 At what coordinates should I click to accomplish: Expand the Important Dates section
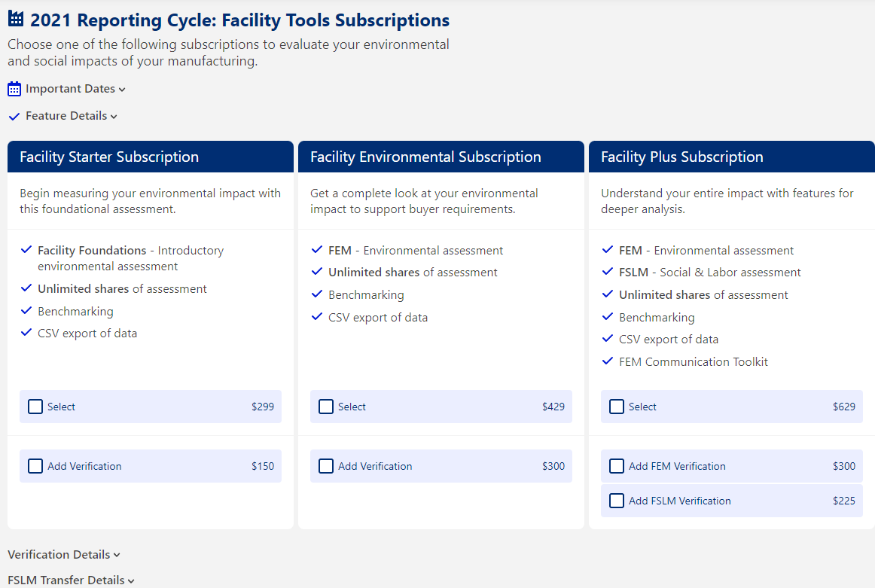tap(66, 89)
